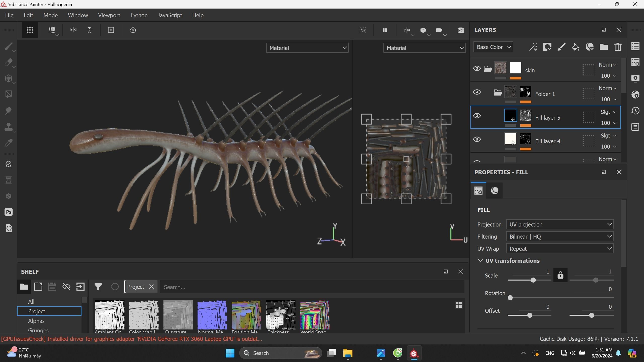This screenshot has height=362, width=644.
Task: Open the Projection dropdown
Action: pos(560,224)
